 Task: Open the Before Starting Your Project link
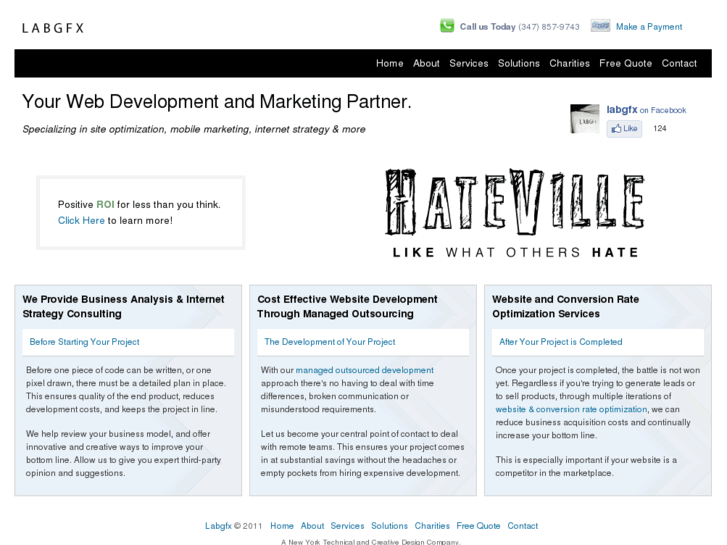84,342
